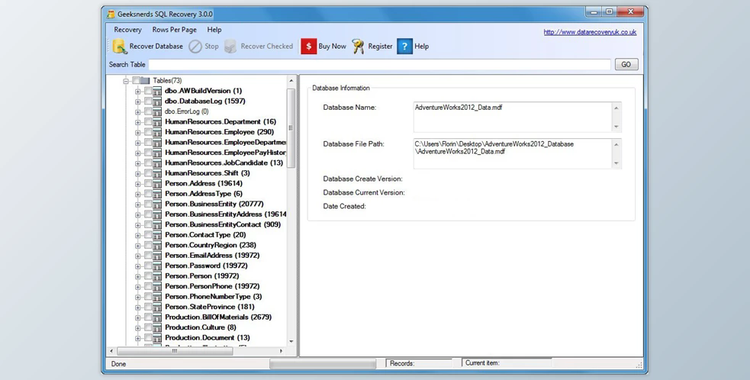Check the Person.Password checkbox
Image resolution: width=750 pixels, height=380 pixels.
(x=148, y=266)
